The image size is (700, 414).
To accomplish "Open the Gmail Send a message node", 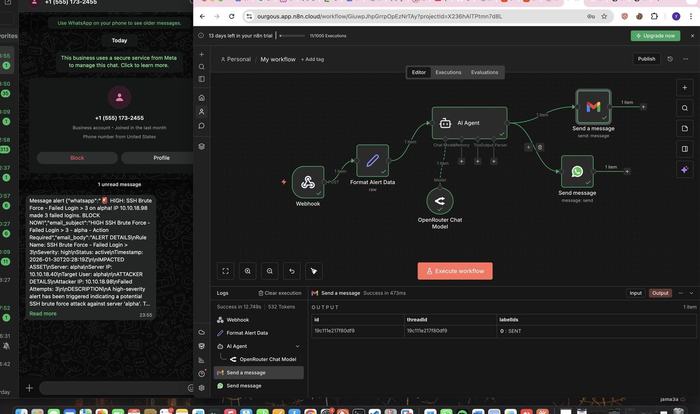I will [593, 107].
